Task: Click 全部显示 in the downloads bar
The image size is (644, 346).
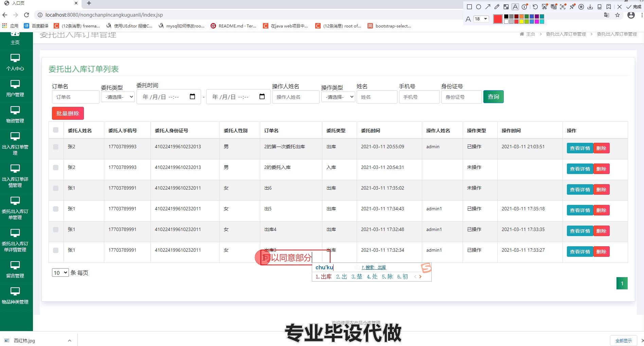Action: [624, 341]
